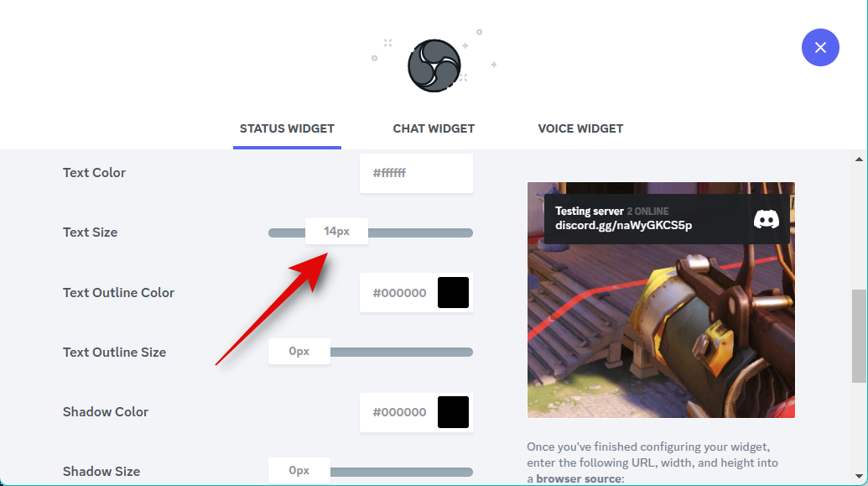The image size is (868, 486).
Task: Click the Text Color hex input field
Action: (416, 173)
